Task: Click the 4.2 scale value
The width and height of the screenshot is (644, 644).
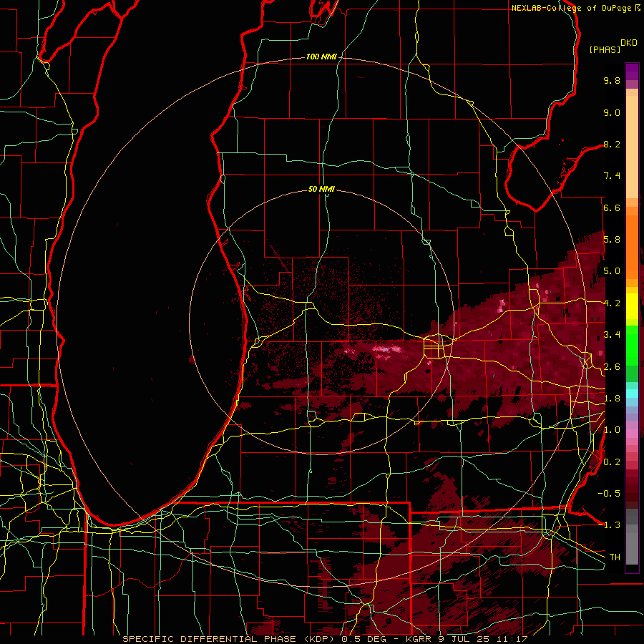Action: tap(612, 303)
